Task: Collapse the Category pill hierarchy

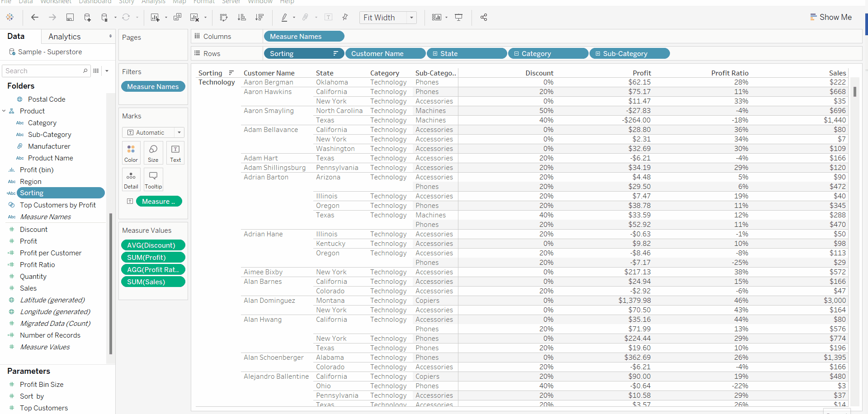Action: pyautogui.click(x=516, y=54)
